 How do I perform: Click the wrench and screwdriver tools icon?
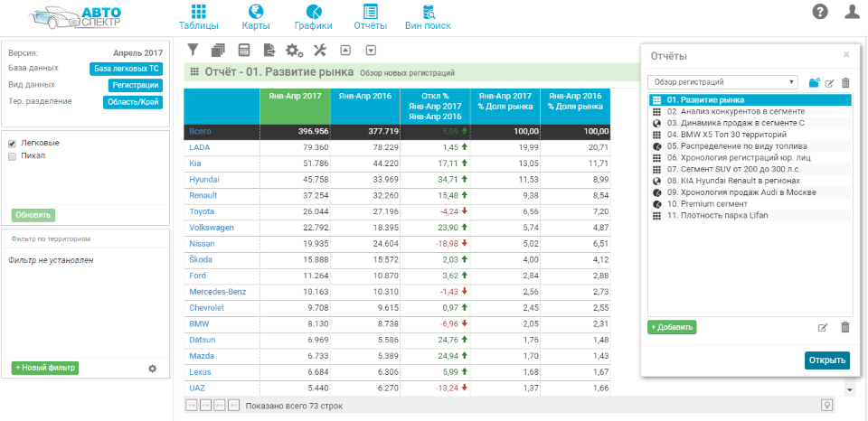(x=320, y=50)
